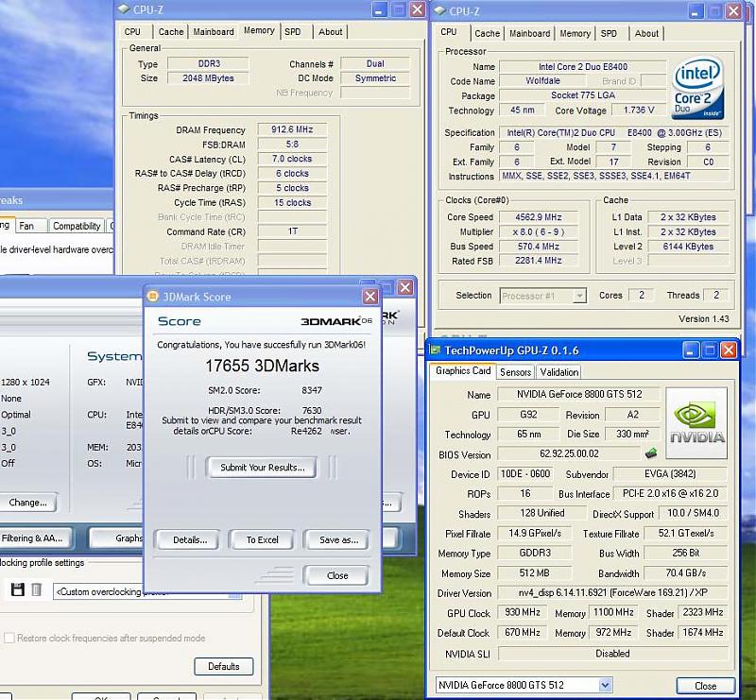Select the active Memory tab in CPU-Z Memory window

click(259, 30)
